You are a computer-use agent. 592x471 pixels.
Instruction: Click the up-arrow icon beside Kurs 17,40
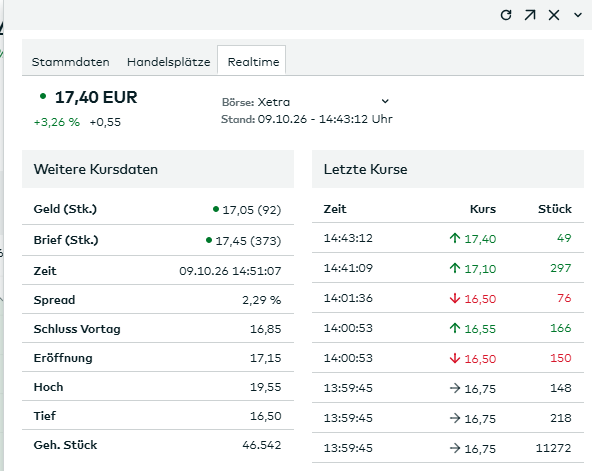pos(455,238)
